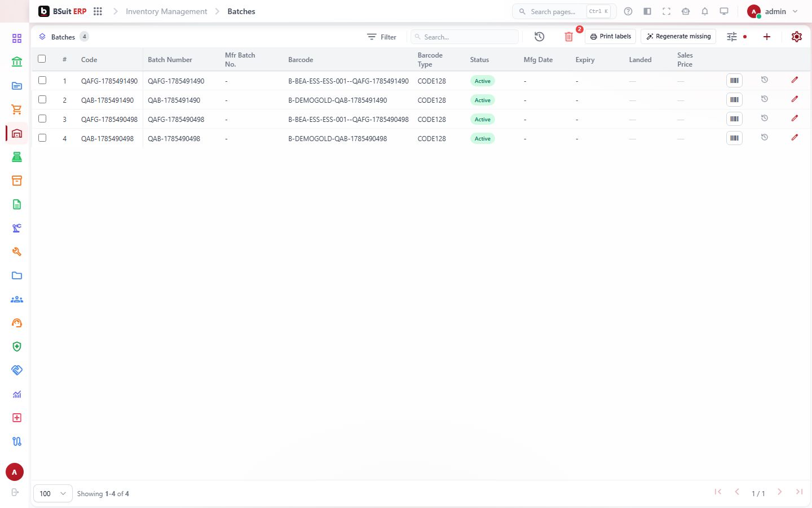
Task: Show barcode for QAB-1785490498 row
Action: point(734,138)
